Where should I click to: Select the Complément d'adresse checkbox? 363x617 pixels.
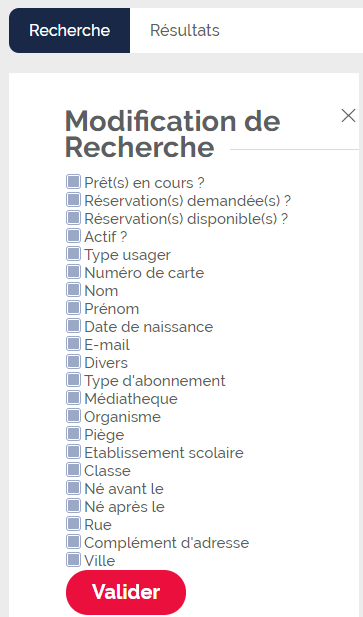pyautogui.click(x=73, y=543)
